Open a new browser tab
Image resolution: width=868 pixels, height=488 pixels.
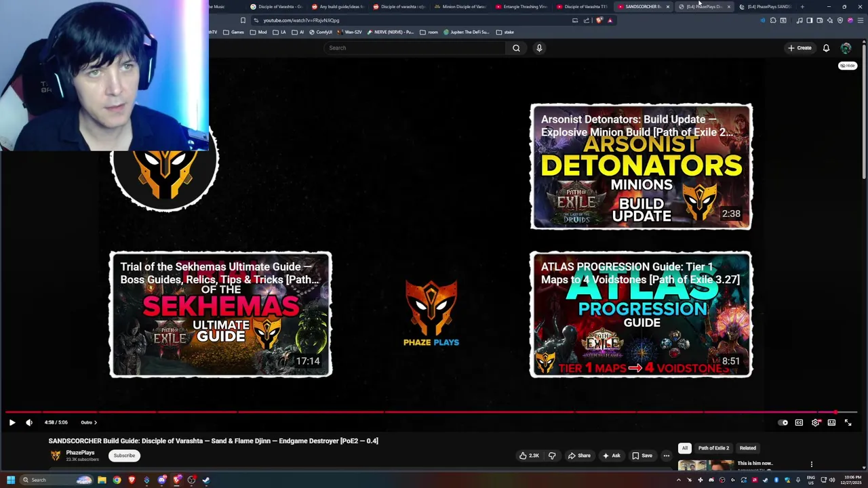coord(802,7)
